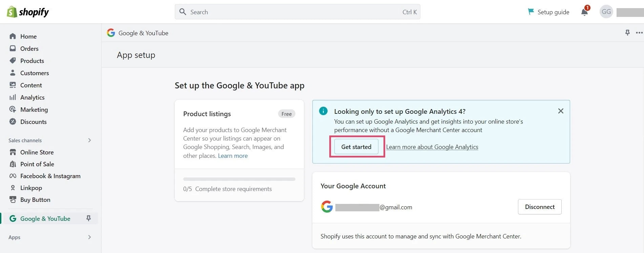Expand the Sales channels section
The image size is (644, 253).
(89, 140)
